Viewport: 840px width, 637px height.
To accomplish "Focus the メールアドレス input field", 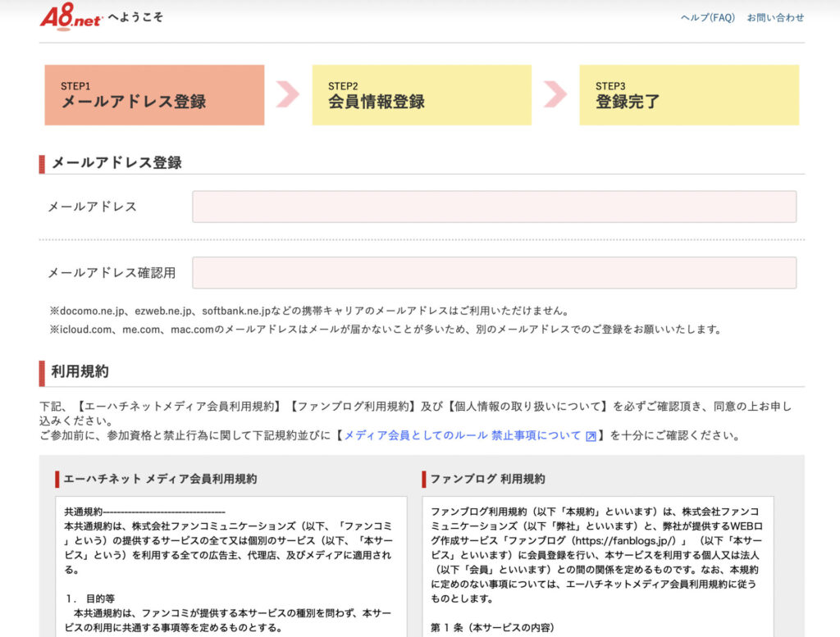I will click(494, 207).
